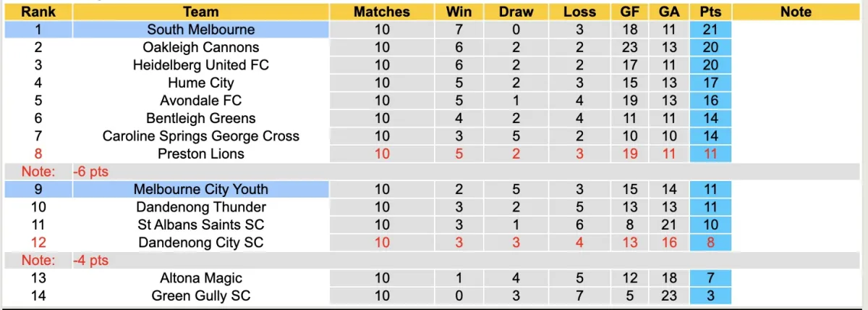The width and height of the screenshot is (868, 310).
Task: Click the Rank column header
Action: (38, 12)
